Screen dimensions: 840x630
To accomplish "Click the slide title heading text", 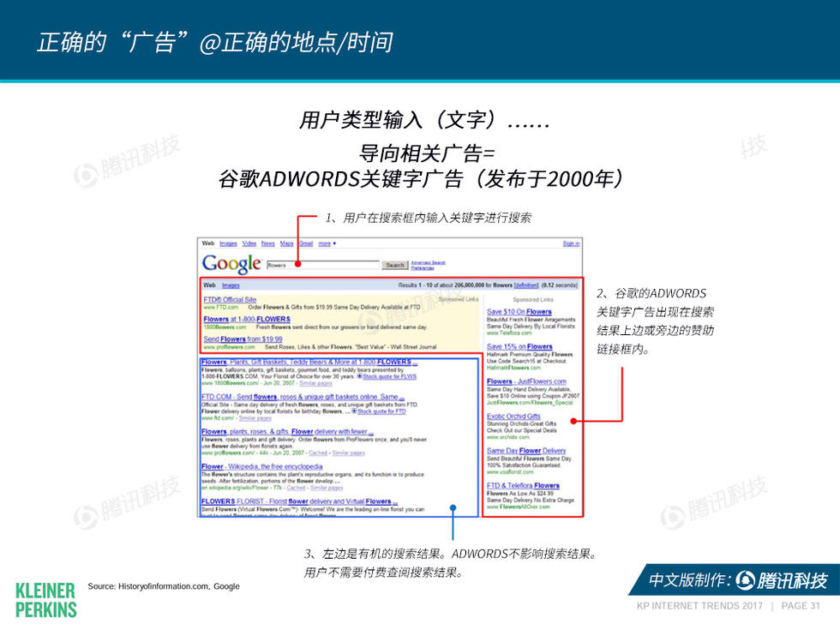I will pos(215,42).
